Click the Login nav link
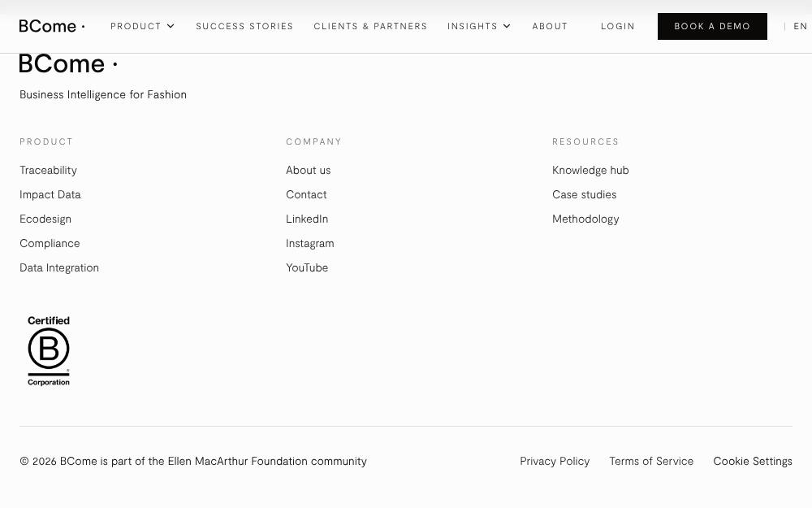 click(618, 26)
